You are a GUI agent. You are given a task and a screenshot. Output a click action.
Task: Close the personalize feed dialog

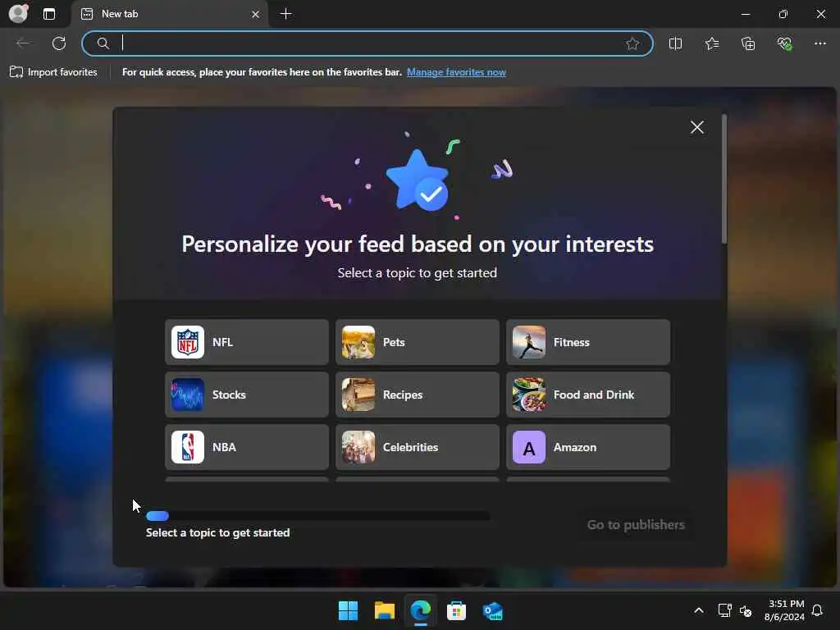pyautogui.click(x=697, y=127)
